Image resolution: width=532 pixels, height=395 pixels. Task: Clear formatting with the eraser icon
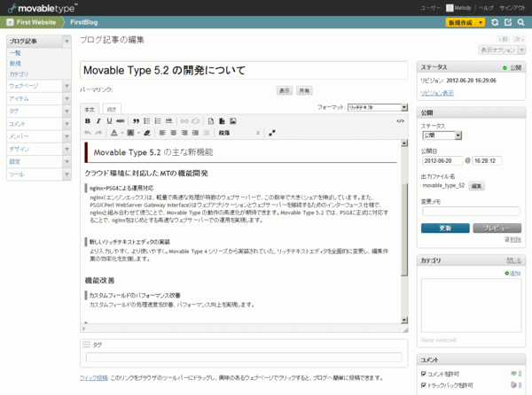[x=147, y=133]
